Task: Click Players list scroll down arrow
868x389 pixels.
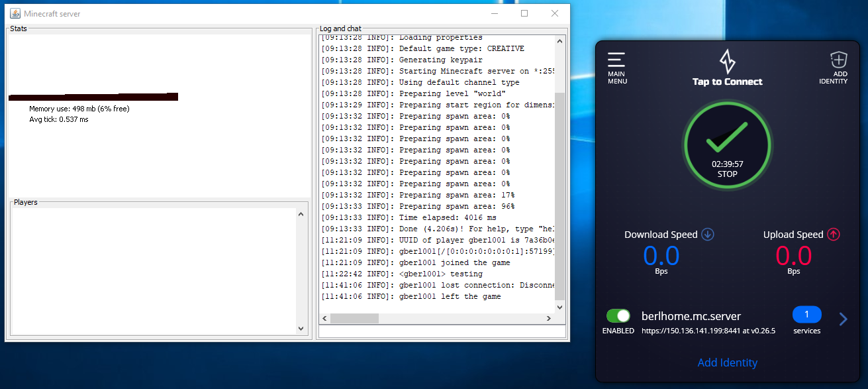Action: 301,328
